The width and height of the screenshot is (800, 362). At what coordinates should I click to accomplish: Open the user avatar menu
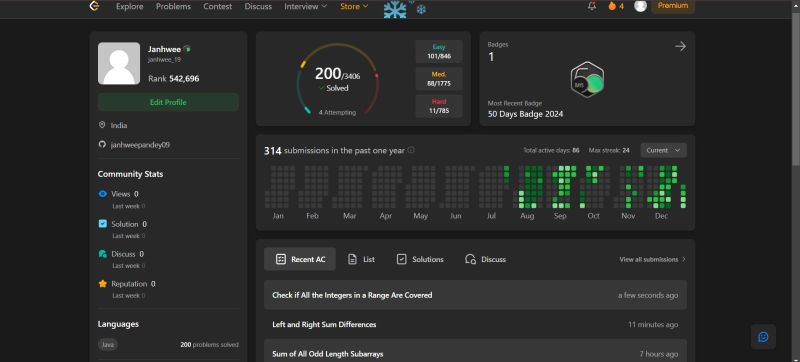click(640, 6)
